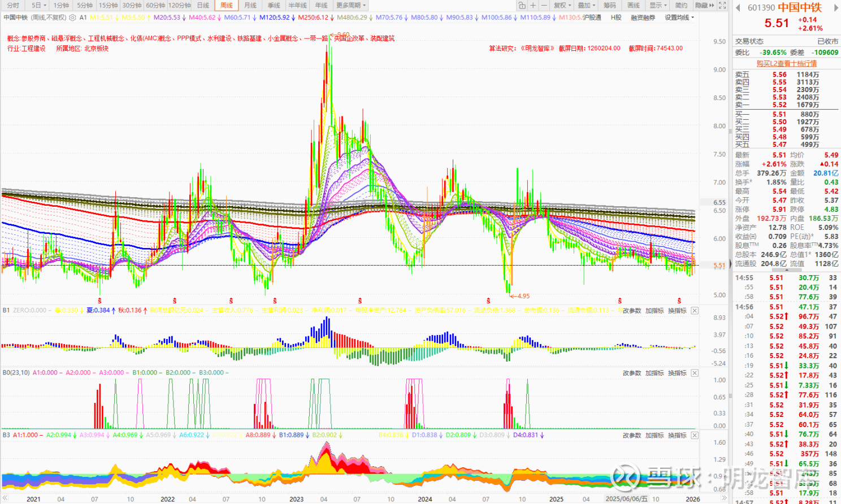Switch to the 年线 tab

321,5
